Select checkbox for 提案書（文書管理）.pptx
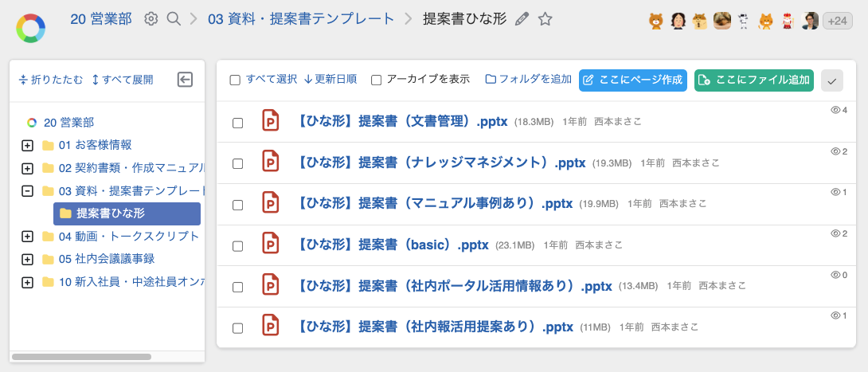868x372 pixels. pos(237,123)
